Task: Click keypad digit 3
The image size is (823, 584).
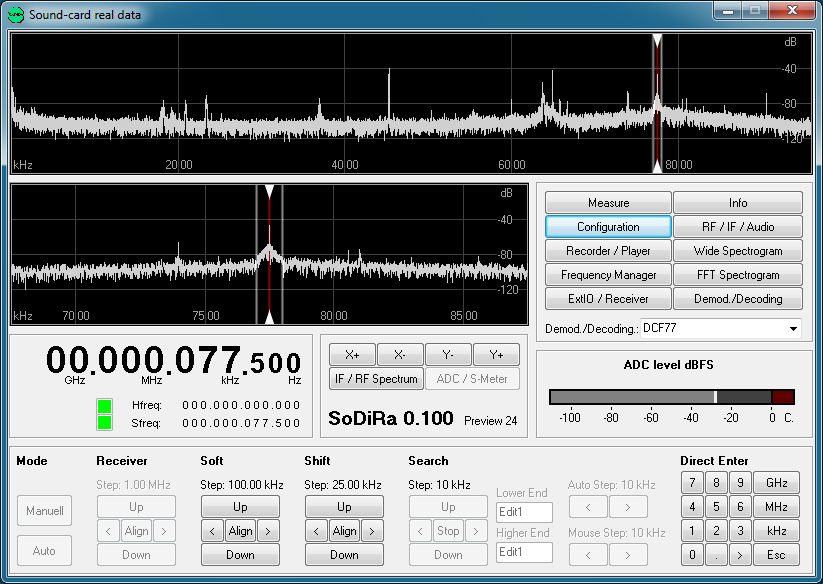Action: coord(740,530)
